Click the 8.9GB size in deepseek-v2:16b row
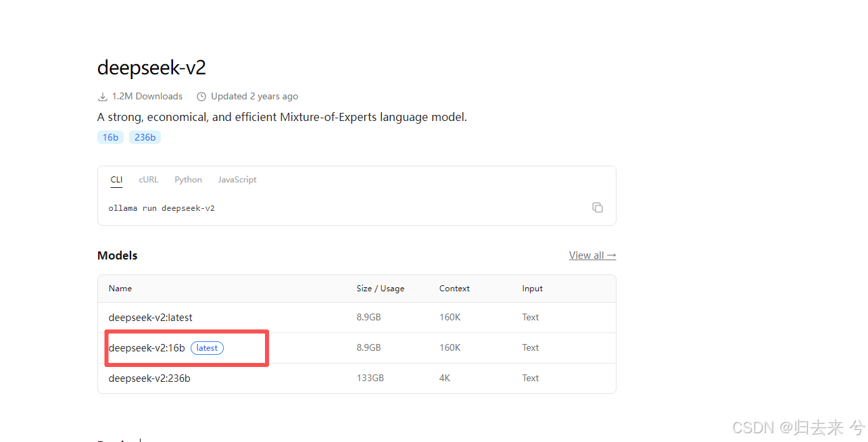The height and width of the screenshot is (442, 868). pos(369,348)
